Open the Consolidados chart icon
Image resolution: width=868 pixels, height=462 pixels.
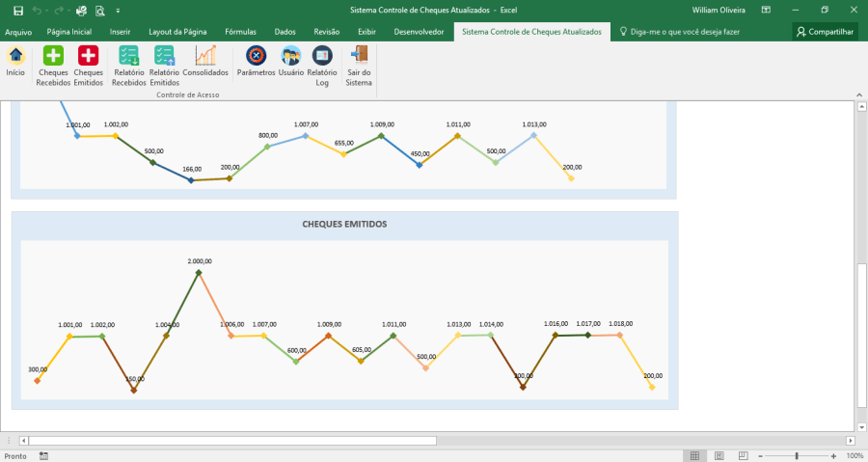coord(205,55)
